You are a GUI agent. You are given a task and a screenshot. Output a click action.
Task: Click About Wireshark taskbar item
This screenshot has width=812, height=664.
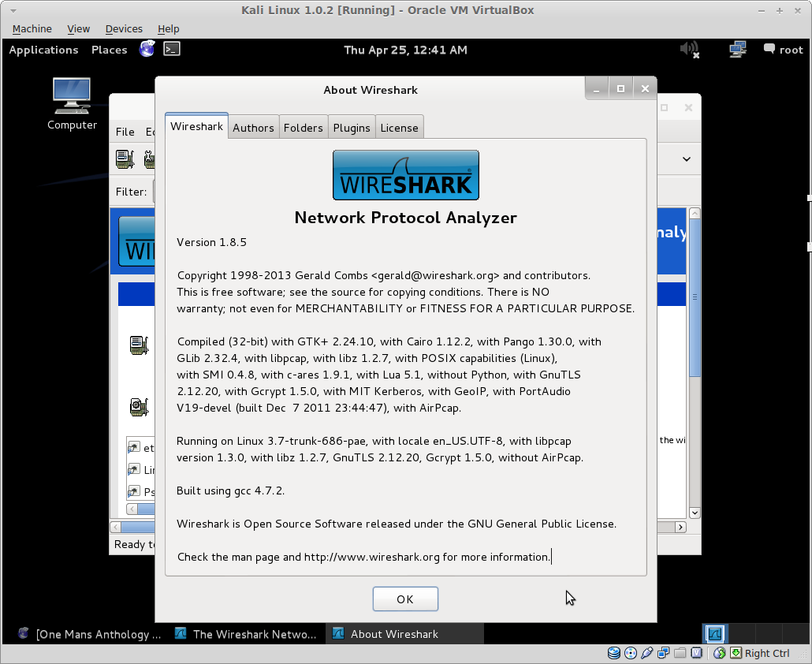pyautogui.click(x=404, y=634)
